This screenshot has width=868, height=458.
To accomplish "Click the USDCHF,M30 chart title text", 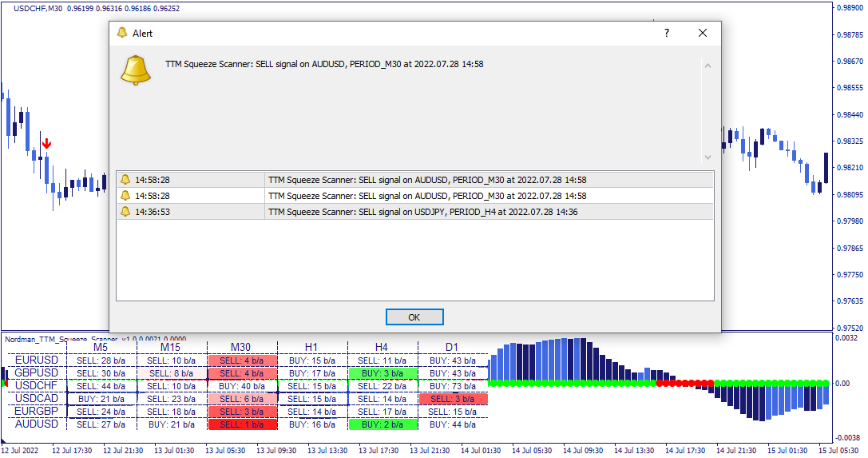I will [38, 8].
